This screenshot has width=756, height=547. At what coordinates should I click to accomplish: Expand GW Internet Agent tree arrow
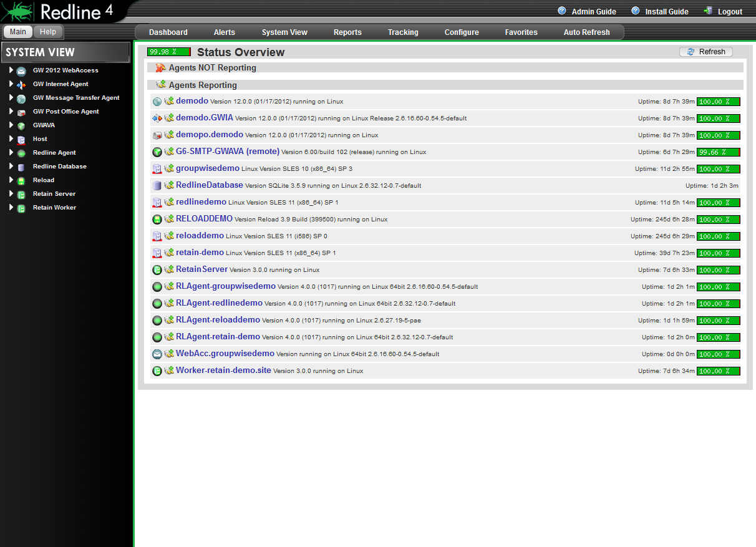[x=11, y=84]
